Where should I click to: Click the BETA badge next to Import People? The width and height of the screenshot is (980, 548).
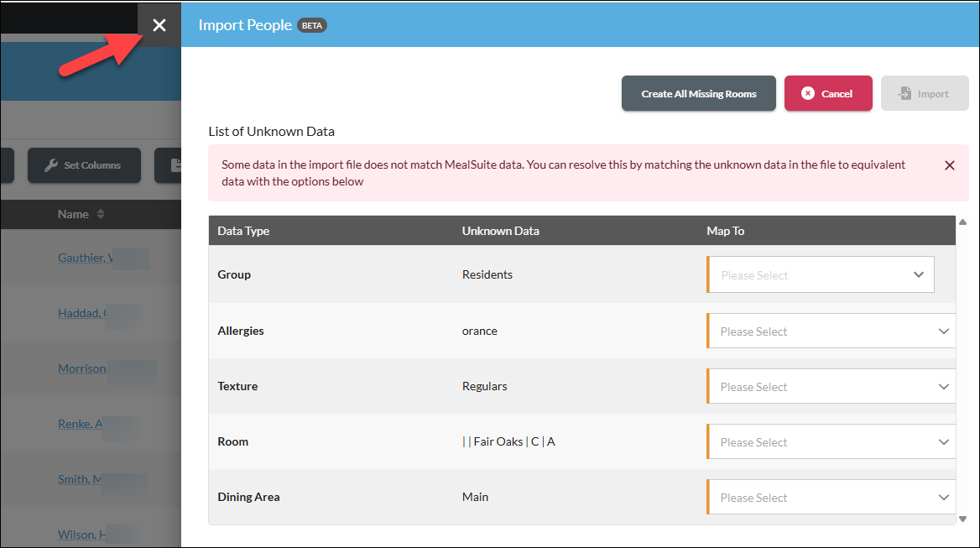click(x=312, y=26)
